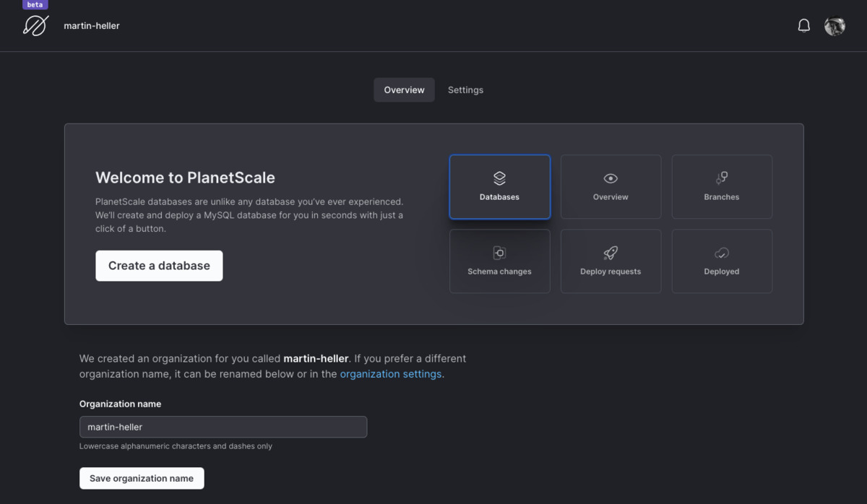Screen dimensions: 867x504
Task: Select the Organization name input field
Action: 223,427
